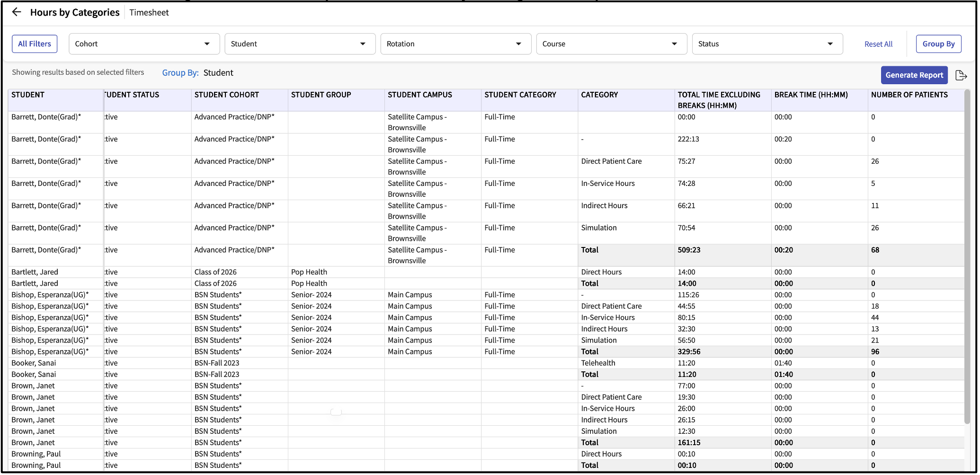
Task: Click the Hours by Categories title
Action: tap(75, 13)
